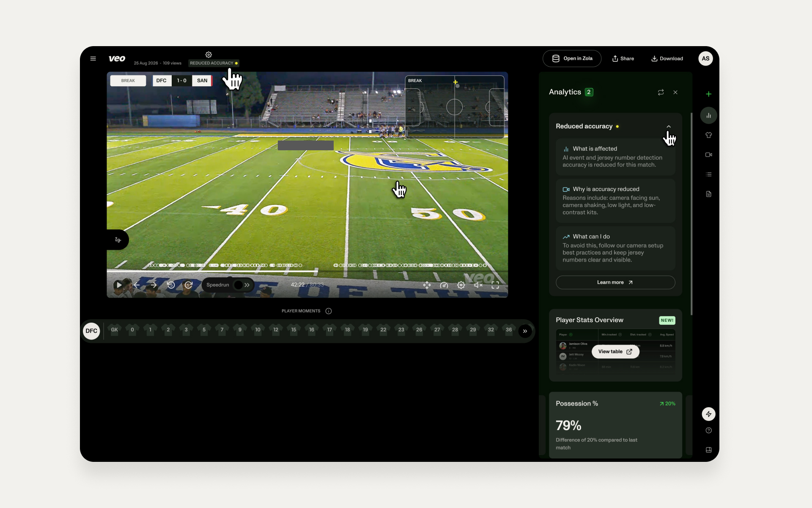Open the drawing tool on video edge

pyautogui.click(x=118, y=240)
